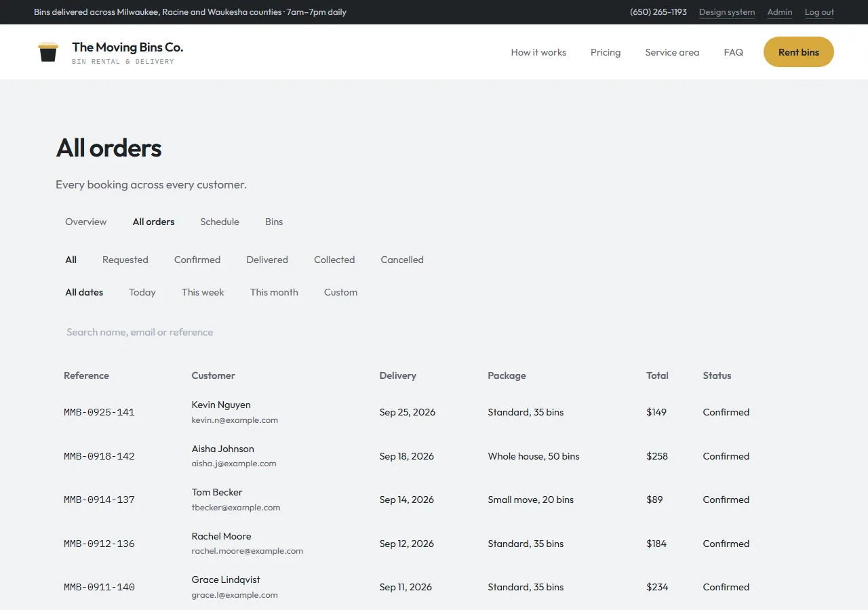
Task: Click email rachel.moore@example.com
Action: [x=247, y=551]
